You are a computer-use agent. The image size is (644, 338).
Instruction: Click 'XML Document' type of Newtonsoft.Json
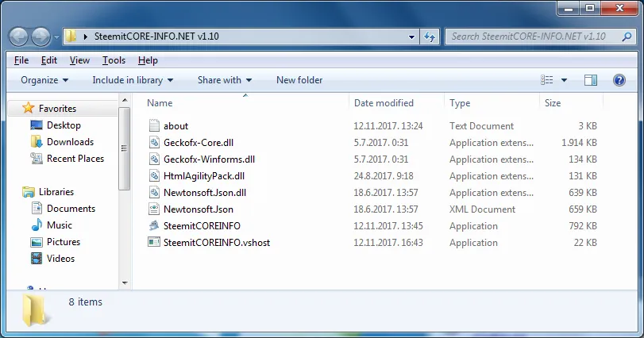pos(482,209)
